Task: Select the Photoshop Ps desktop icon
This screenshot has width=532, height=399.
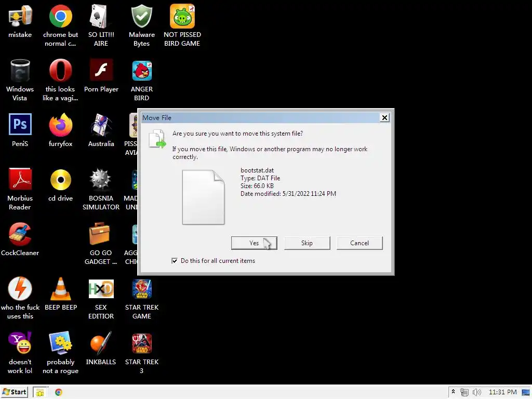Action: pos(20,124)
